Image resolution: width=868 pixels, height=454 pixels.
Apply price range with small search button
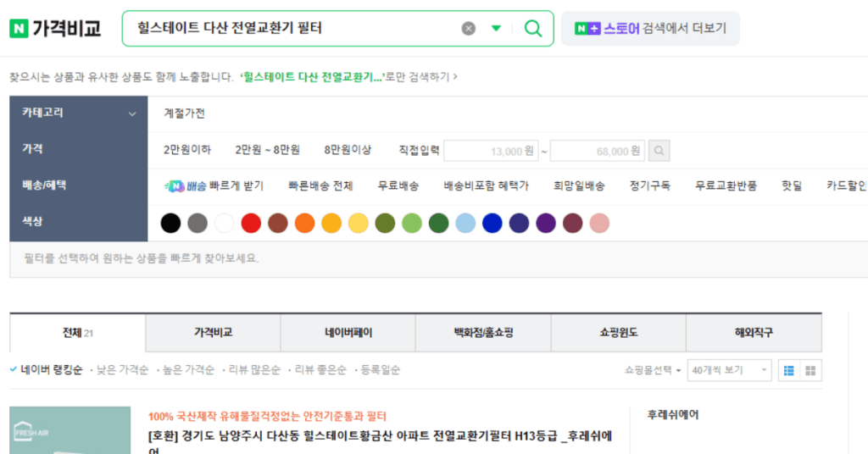point(659,151)
